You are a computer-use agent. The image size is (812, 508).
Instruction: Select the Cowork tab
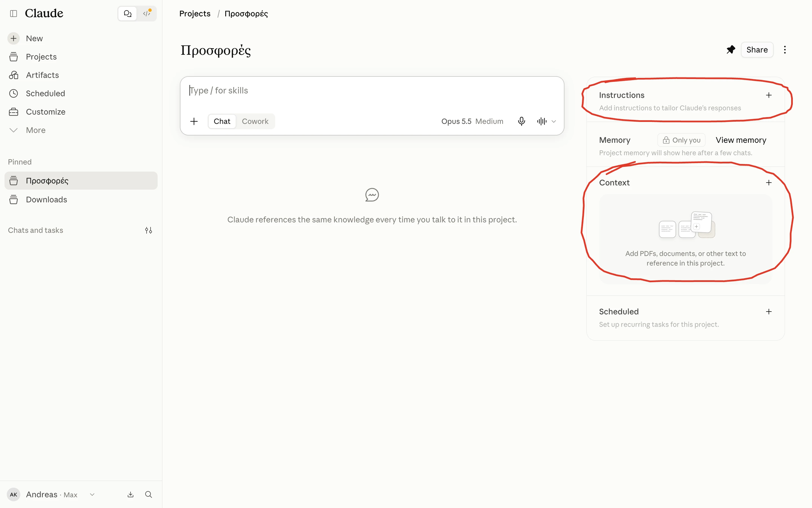255,121
